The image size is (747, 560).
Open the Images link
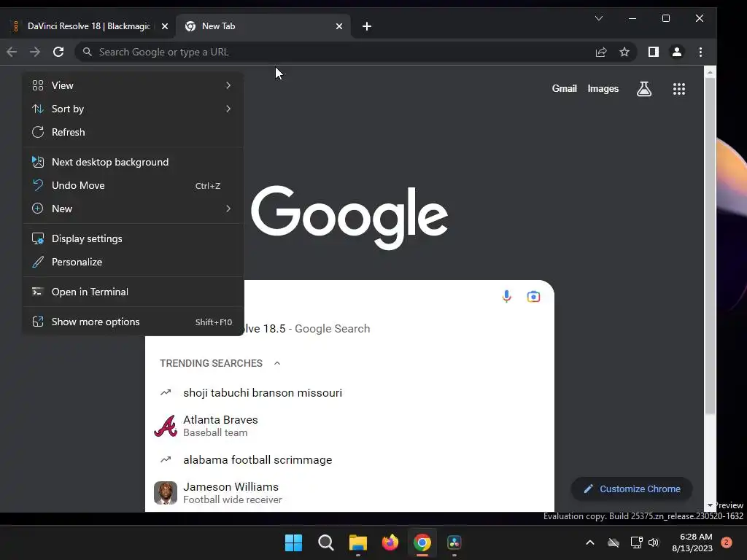603,88
